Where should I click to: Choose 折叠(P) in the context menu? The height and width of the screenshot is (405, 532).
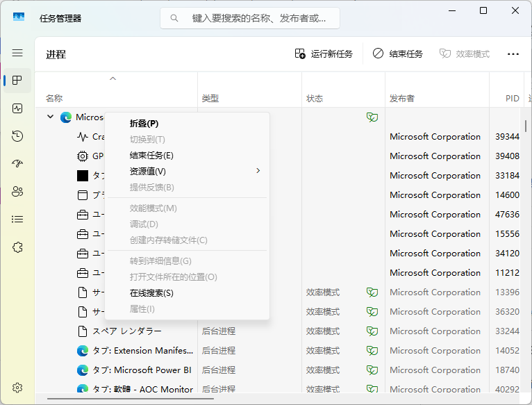point(188,124)
